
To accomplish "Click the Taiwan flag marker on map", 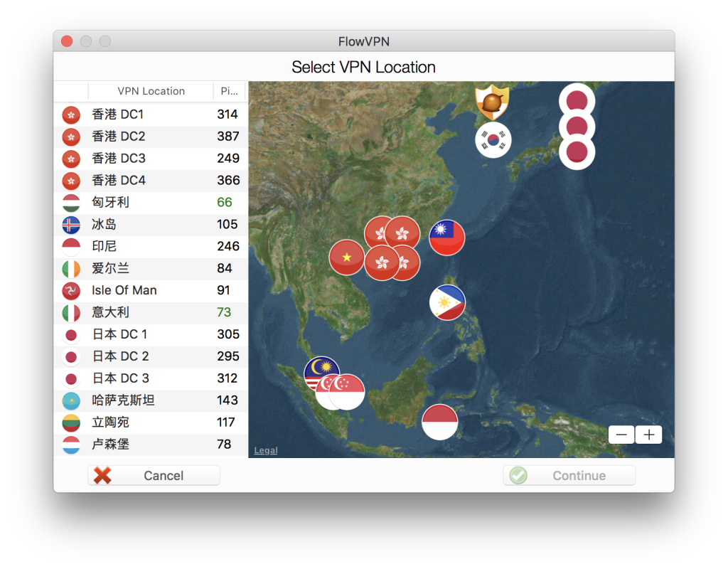I will coord(447,237).
